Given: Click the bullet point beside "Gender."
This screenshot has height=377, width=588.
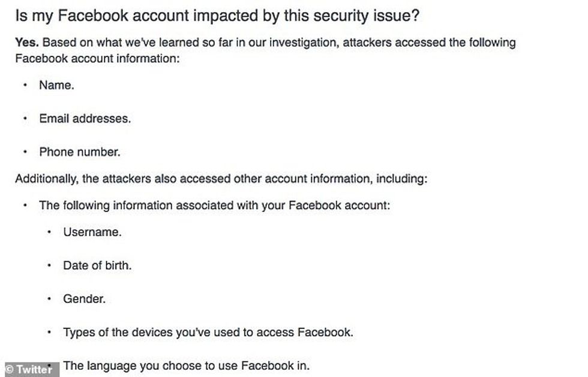Looking at the screenshot, I should coord(49,299).
